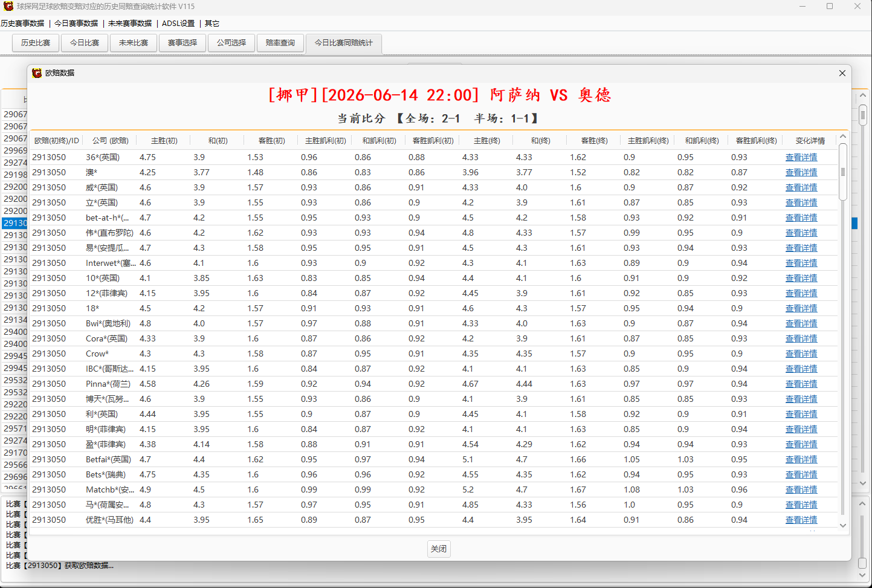Select company cell 博天*(瓦努...
The height and width of the screenshot is (588, 872).
tap(110, 399)
